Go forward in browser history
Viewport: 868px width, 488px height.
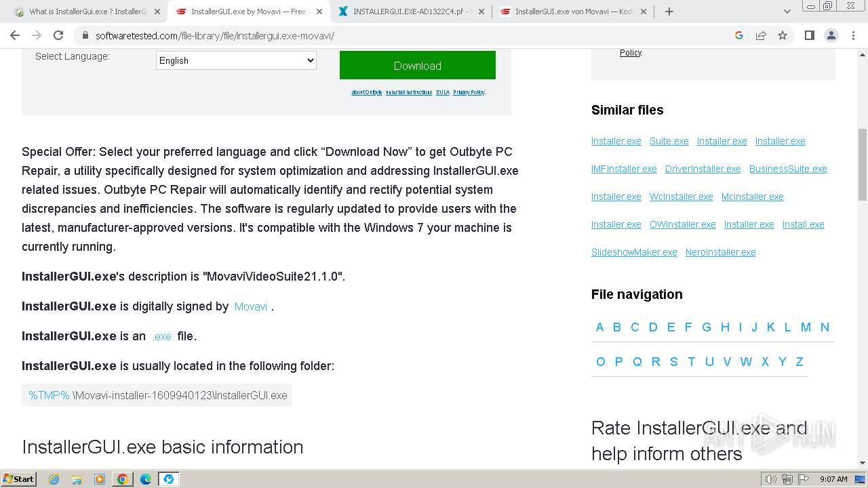click(37, 35)
